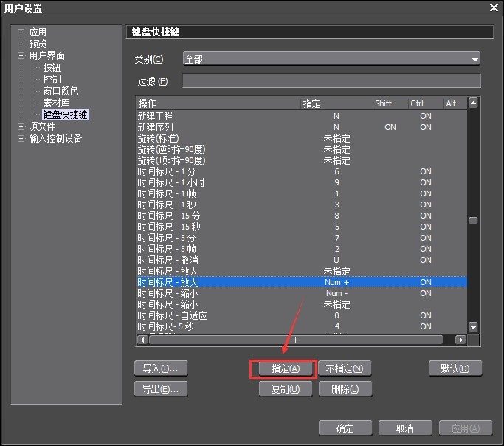
Task: Select 窗口颜色 in the settings tree
Action: coord(61,92)
